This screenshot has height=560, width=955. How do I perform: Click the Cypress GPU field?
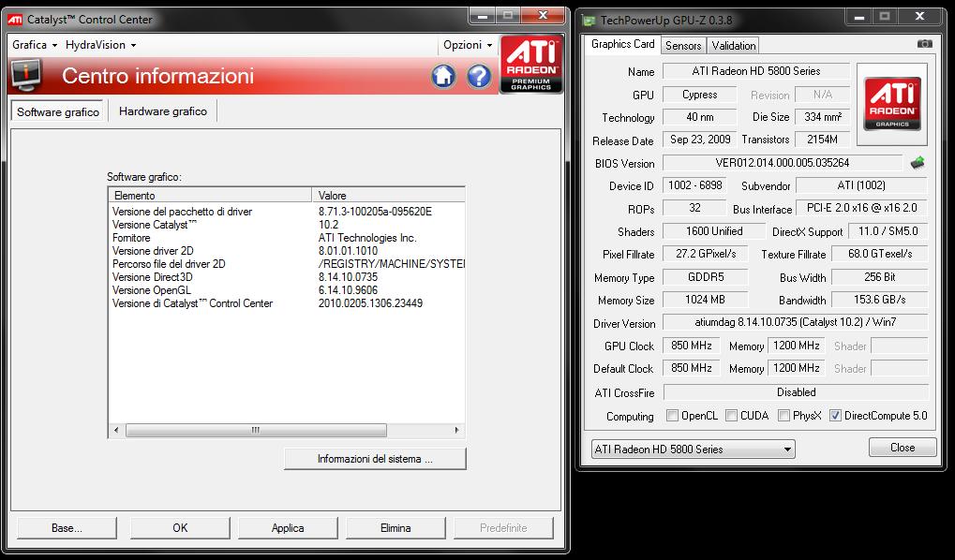[x=699, y=95]
